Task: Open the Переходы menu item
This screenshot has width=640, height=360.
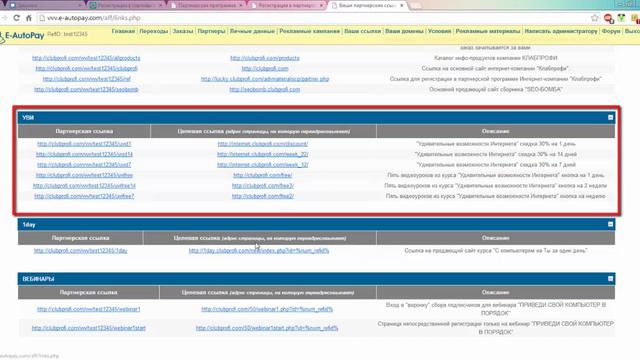Action: (153, 31)
